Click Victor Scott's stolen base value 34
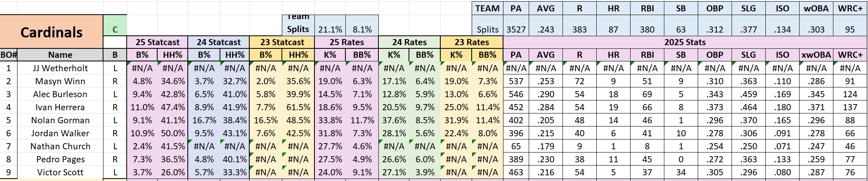This screenshot has width=868, height=181. 681,172
